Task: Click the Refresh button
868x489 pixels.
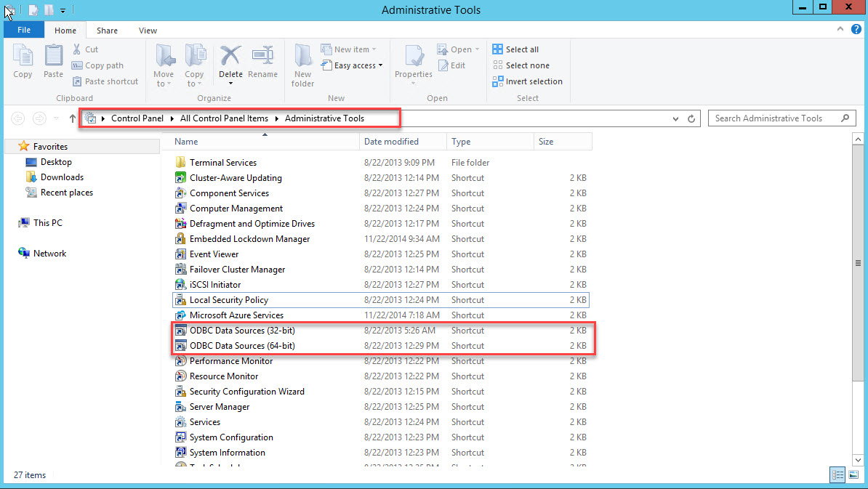Action: click(x=691, y=118)
